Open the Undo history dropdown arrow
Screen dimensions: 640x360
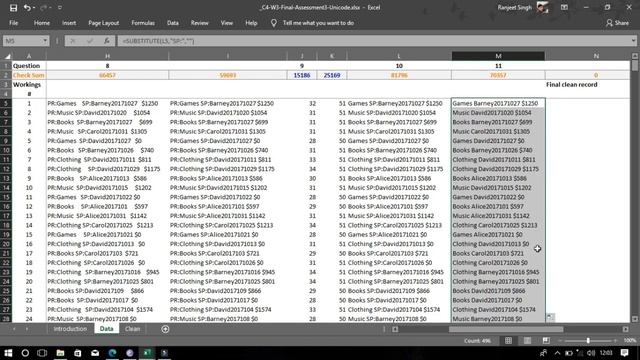[x=34, y=8]
